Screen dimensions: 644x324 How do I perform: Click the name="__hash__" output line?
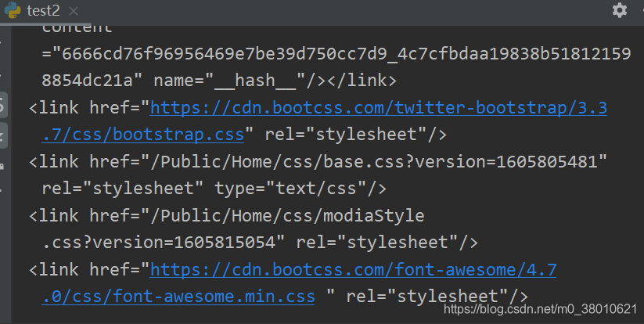tap(219, 81)
